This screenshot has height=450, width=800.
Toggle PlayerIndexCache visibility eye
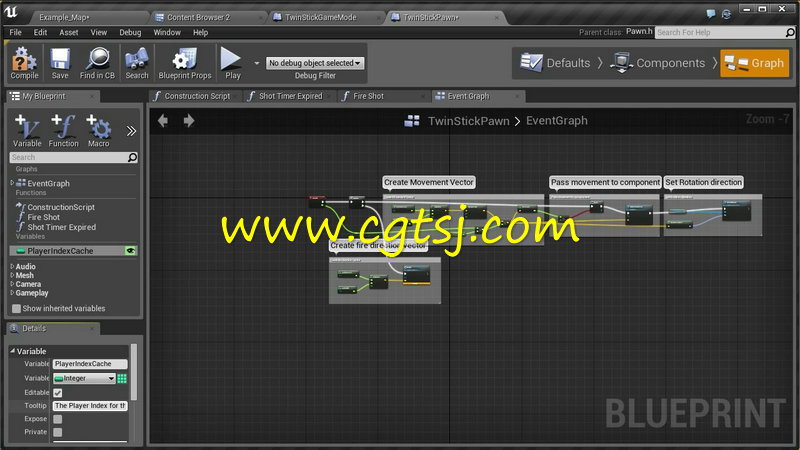coord(131,251)
